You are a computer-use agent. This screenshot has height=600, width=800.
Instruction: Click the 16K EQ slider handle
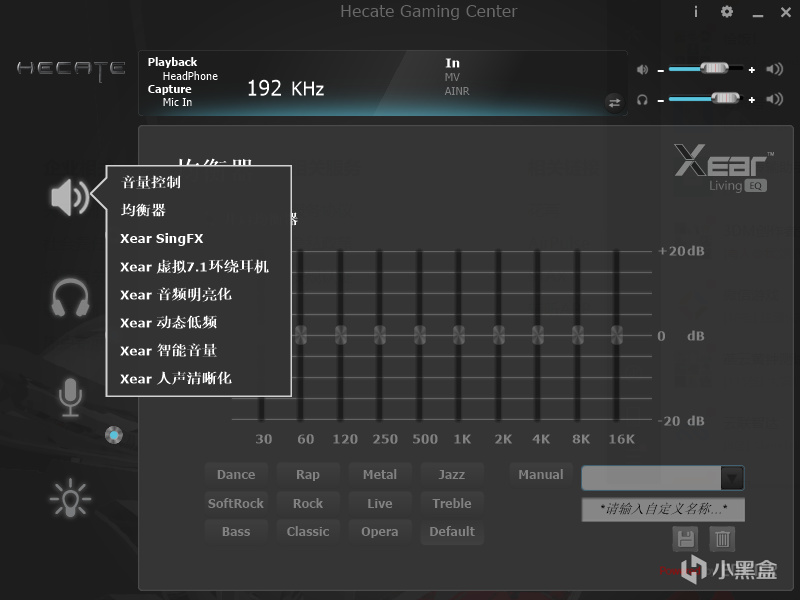(617, 335)
